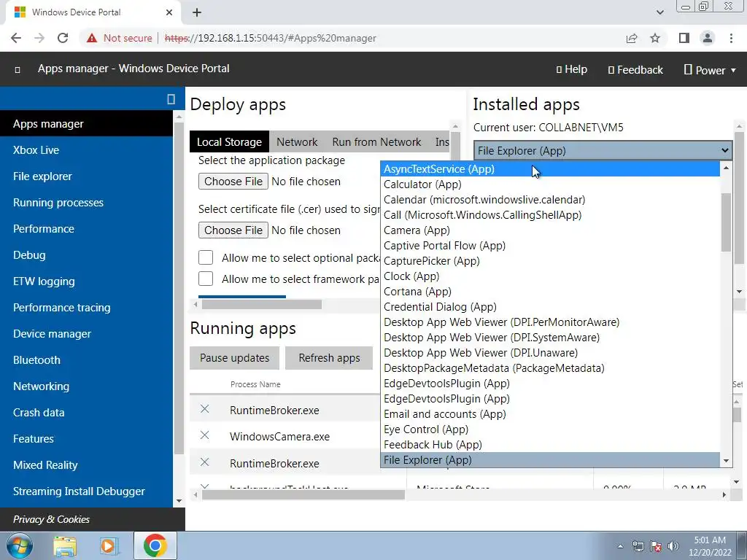Kill the WindowsCamera.exe process X
Screen dimensions: 747x560
(x=205, y=435)
